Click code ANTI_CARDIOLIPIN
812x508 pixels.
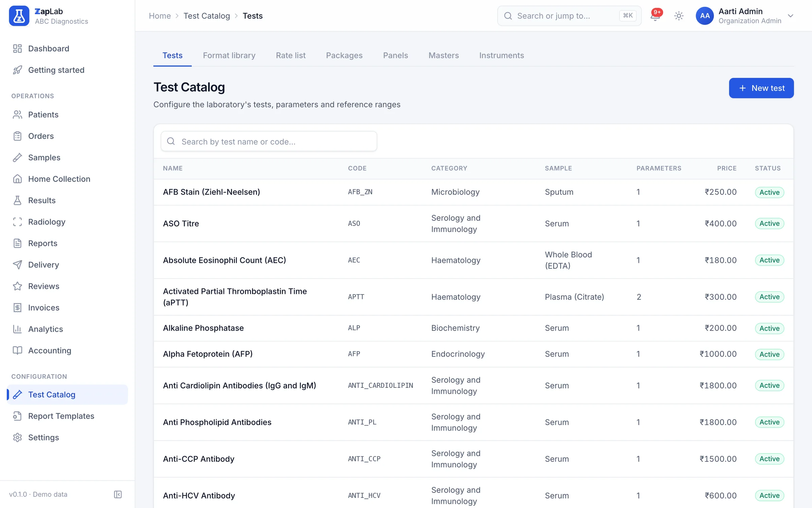click(380, 385)
